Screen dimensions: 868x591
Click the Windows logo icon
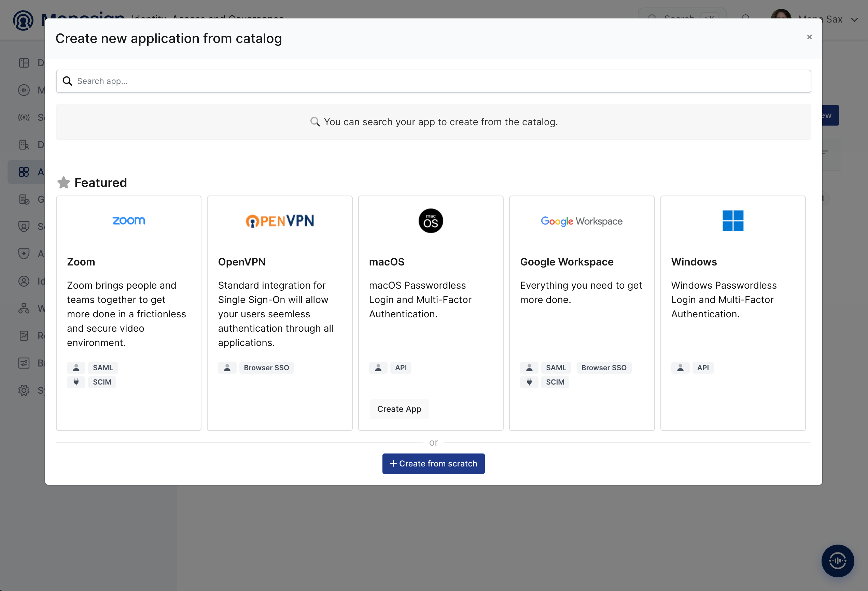pyautogui.click(x=733, y=221)
